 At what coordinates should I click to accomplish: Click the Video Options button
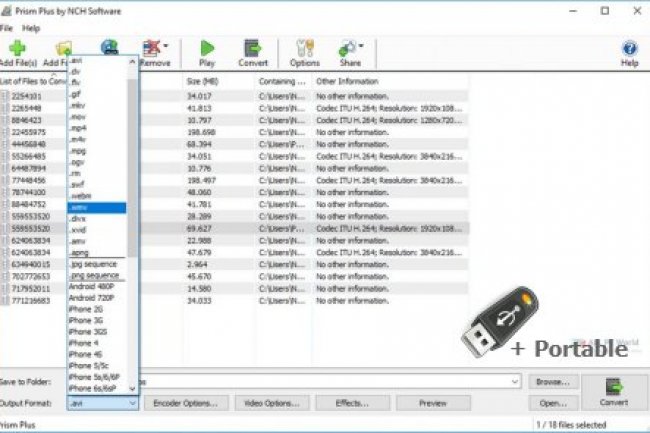pos(273,403)
